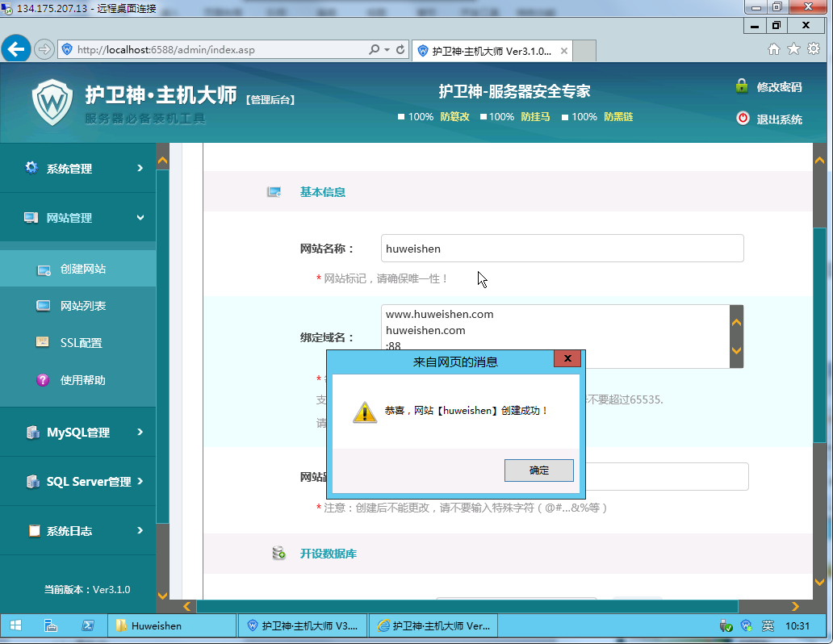Click the 开设数据库 section heading
833x644 pixels.
(x=329, y=554)
